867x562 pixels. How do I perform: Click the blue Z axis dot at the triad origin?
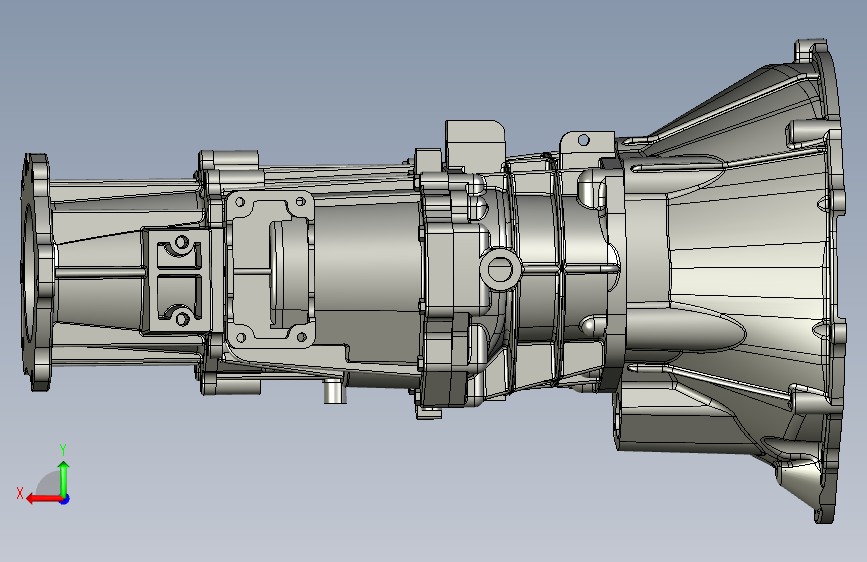pos(65,499)
